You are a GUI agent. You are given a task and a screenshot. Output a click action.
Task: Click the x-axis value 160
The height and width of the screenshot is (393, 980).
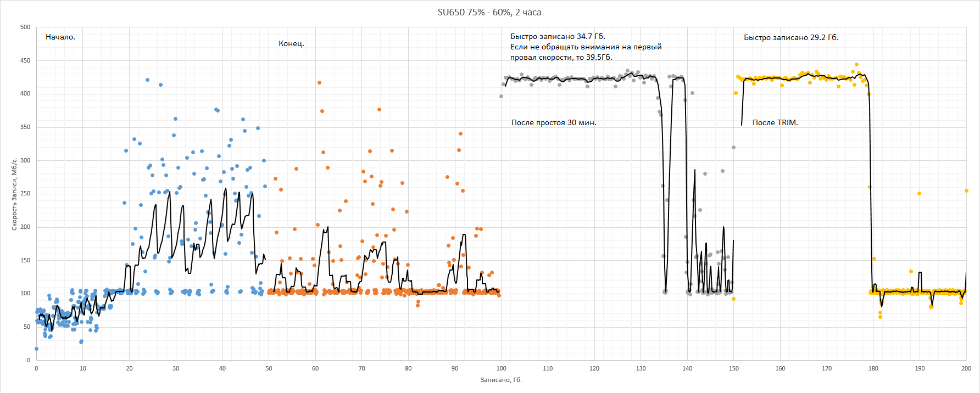(x=781, y=368)
